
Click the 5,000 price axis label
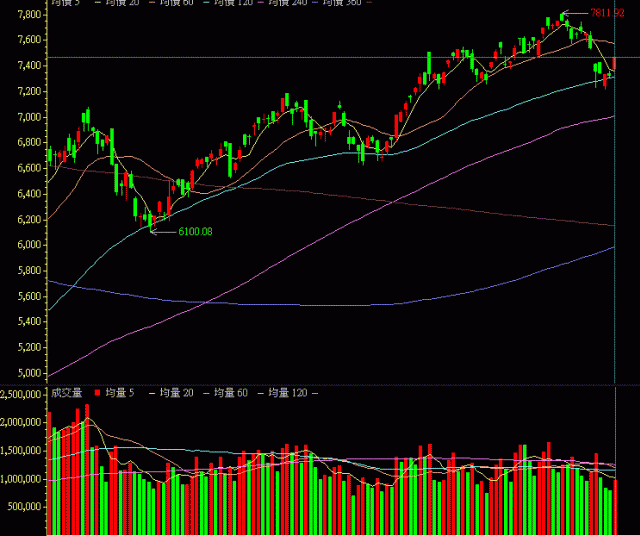point(29,373)
